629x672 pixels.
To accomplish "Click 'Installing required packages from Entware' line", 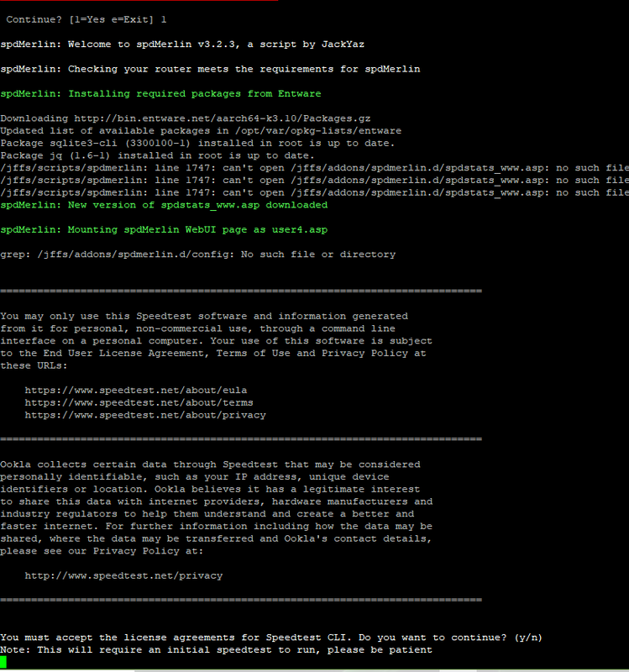I will pyautogui.click(x=160, y=93).
